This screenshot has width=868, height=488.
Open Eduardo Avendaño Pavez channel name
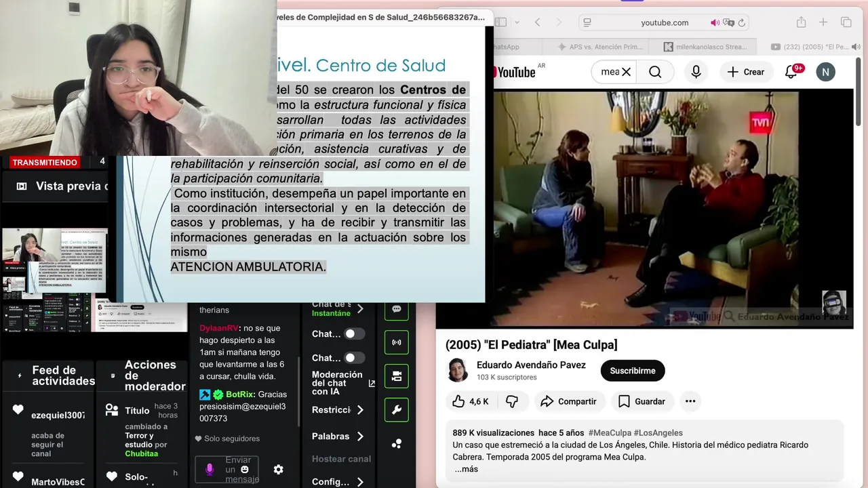coord(531,365)
